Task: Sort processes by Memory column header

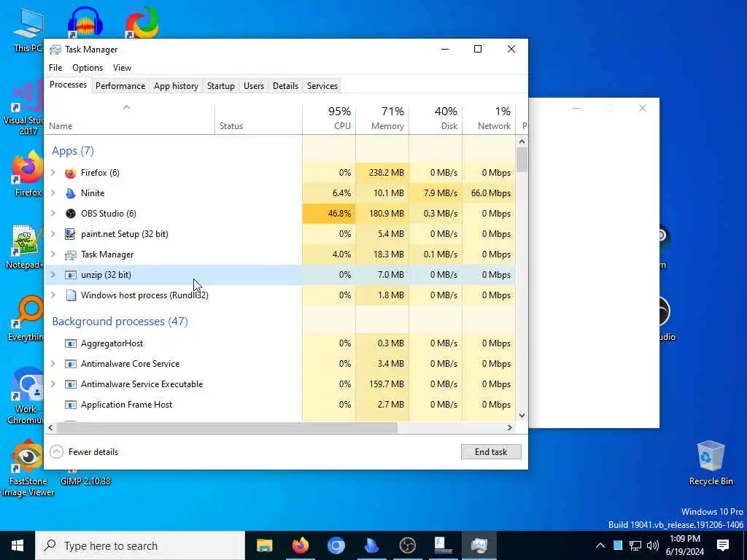Action: (382, 119)
